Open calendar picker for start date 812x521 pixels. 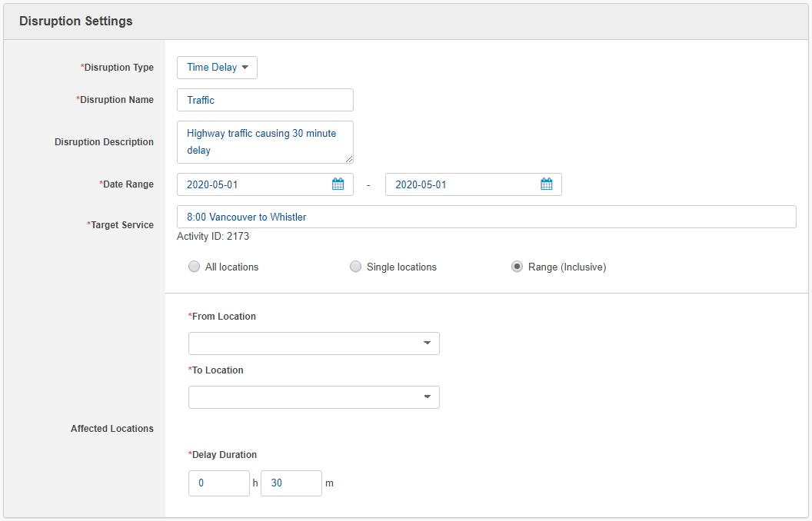point(338,184)
